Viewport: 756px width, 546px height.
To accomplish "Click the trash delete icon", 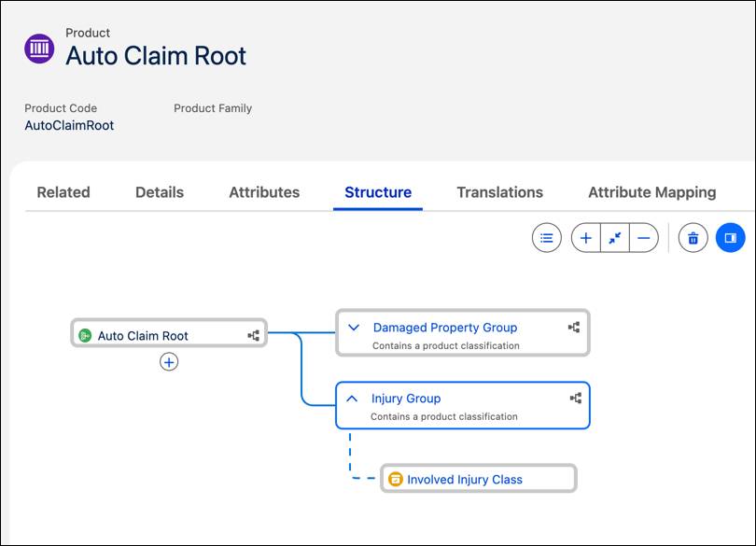I will click(693, 238).
